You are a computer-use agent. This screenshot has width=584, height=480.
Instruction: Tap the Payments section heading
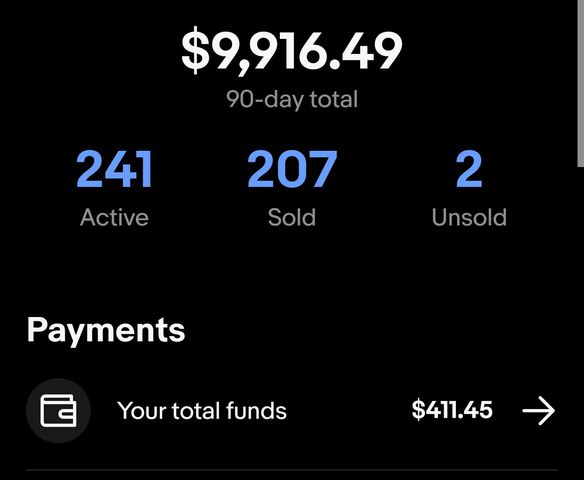click(x=106, y=330)
